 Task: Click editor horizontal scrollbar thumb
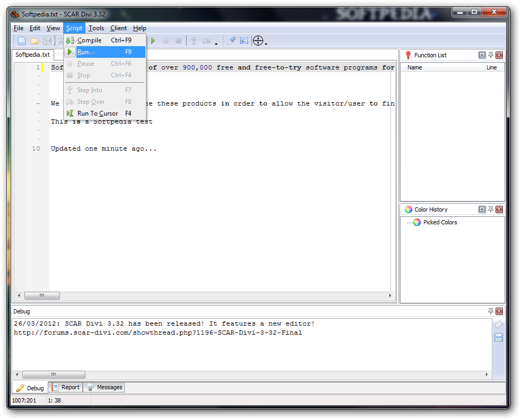42,295
